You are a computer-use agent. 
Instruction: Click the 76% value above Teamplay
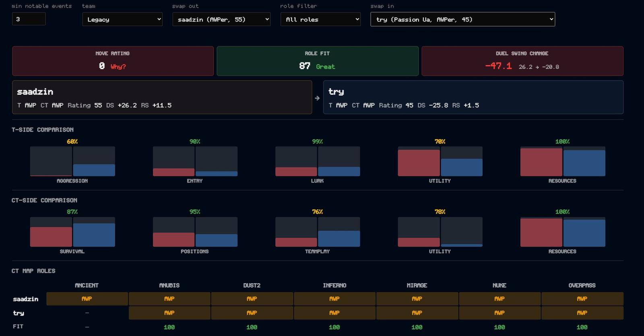pyautogui.click(x=318, y=212)
